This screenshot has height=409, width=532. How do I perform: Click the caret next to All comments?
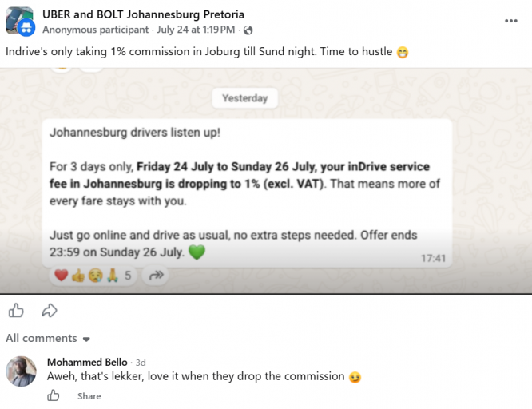click(86, 339)
